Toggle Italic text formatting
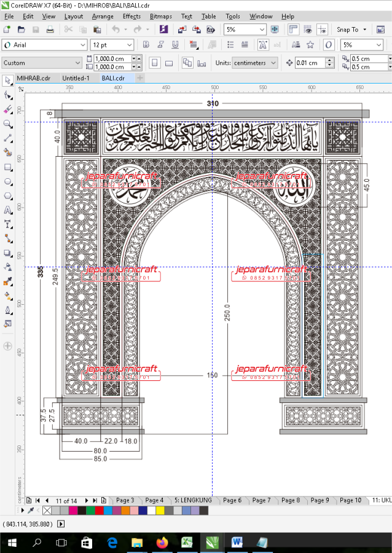The image size is (392, 553). point(160,45)
